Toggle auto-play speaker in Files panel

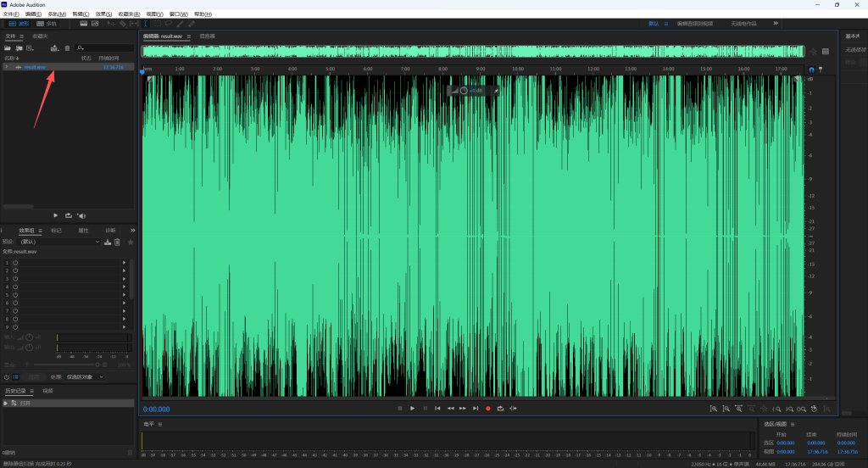(81, 215)
